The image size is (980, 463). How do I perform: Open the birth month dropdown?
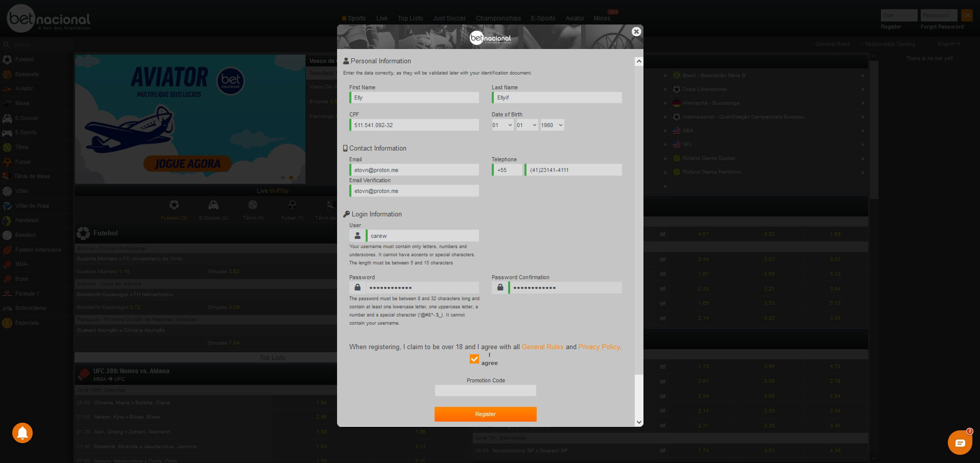(527, 125)
